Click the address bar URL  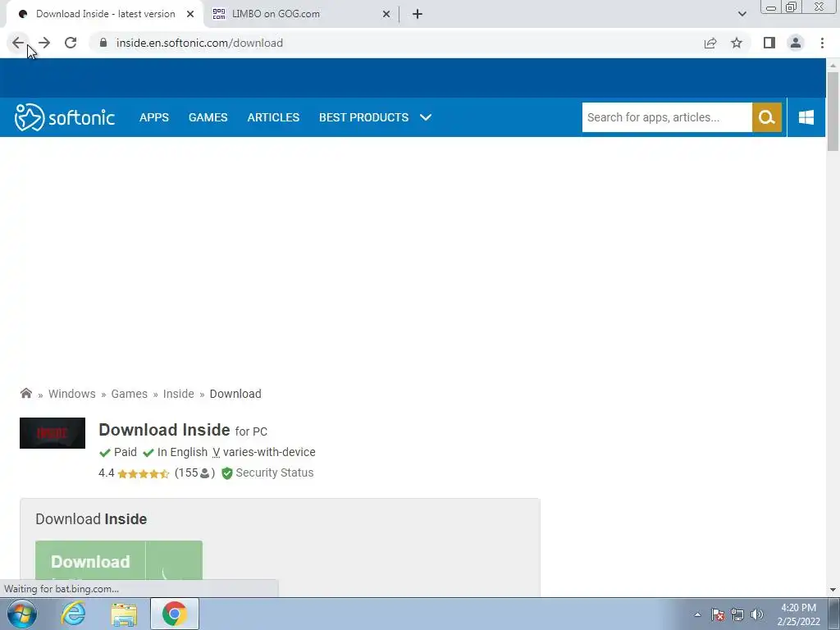[x=199, y=43]
